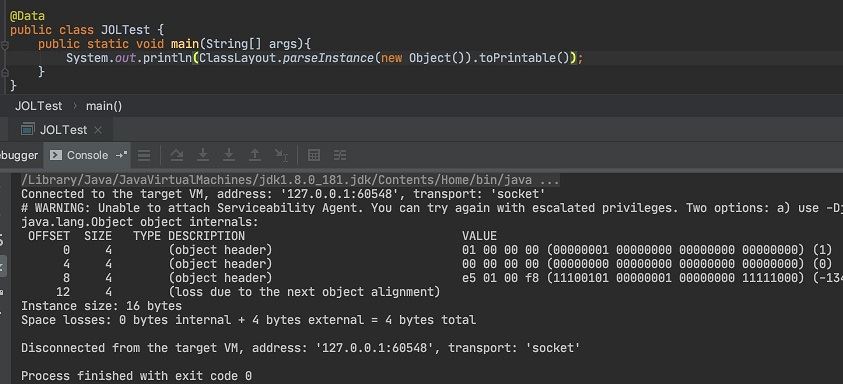843x384 pixels.
Task: Click the JOLTest breadcrumb item
Action: click(39, 106)
